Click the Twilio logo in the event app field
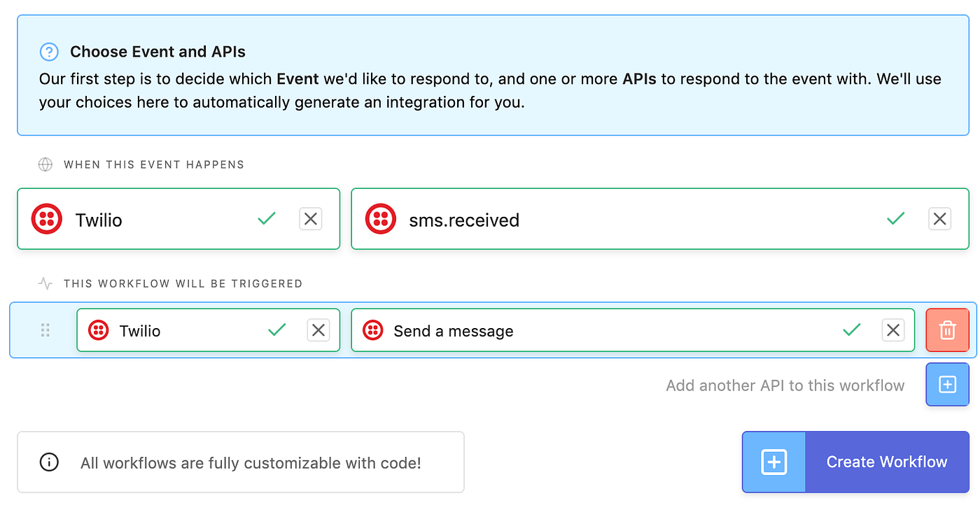Screen dimensions: 980x510 coord(46,219)
